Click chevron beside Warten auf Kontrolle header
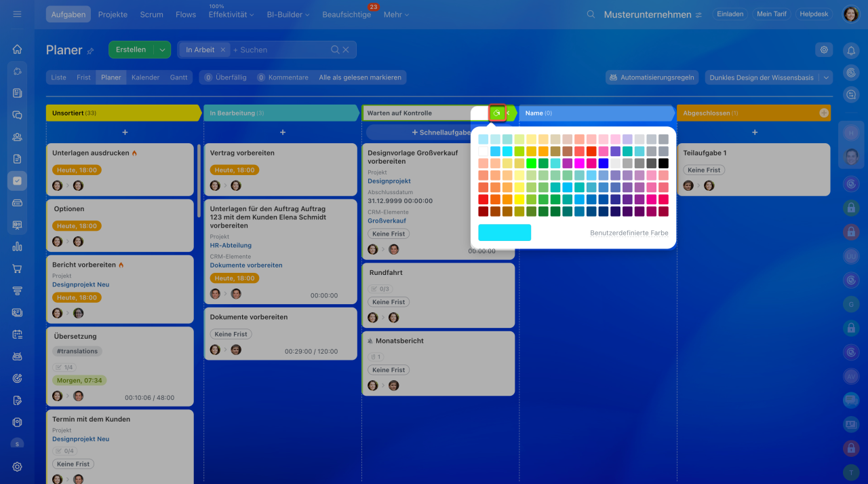The image size is (868, 484). tap(508, 113)
